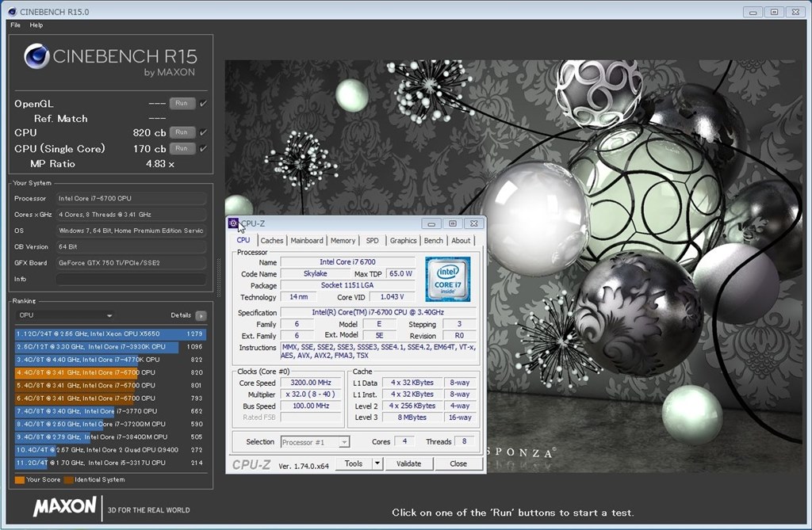The width and height of the screenshot is (812, 530).
Task: Click the Close button in CPU-Z
Action: 458,463
